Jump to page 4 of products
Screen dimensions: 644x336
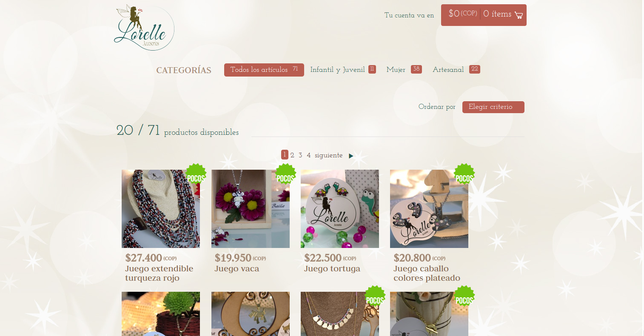pyautogui.click(x=309, y=156)
